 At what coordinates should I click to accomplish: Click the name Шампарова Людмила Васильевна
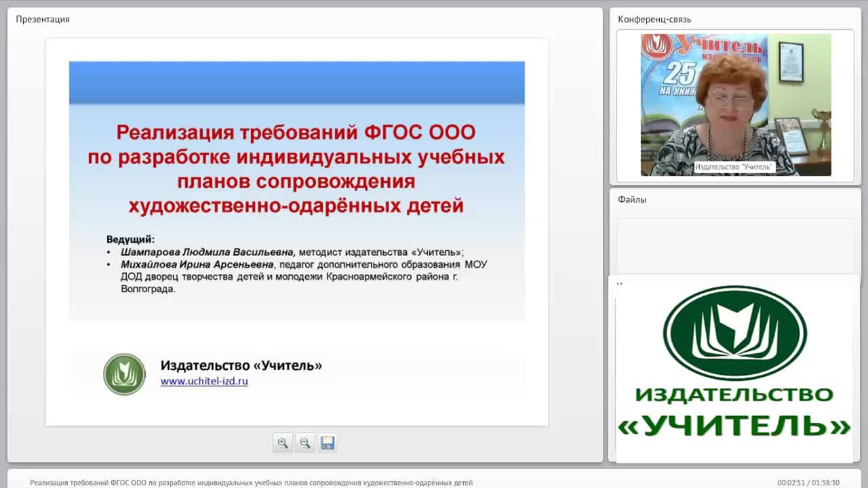pyautogui.click(x=208, y=251)
